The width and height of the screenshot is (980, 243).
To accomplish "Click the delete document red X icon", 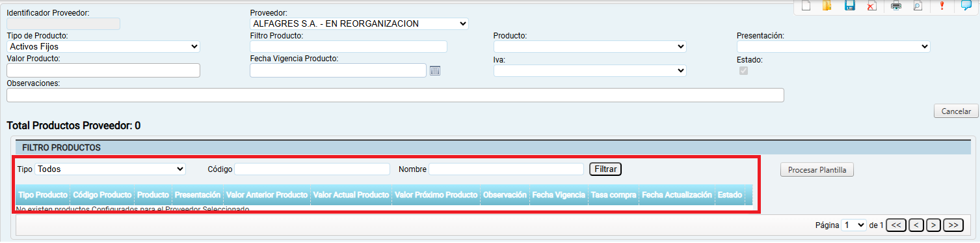I will 871,6.
